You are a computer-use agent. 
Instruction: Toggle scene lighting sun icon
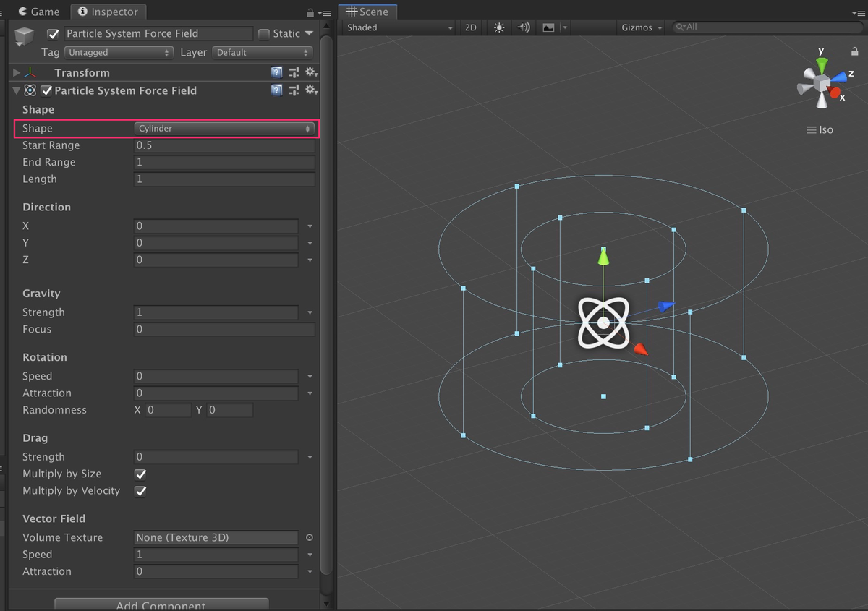point(499,27)
